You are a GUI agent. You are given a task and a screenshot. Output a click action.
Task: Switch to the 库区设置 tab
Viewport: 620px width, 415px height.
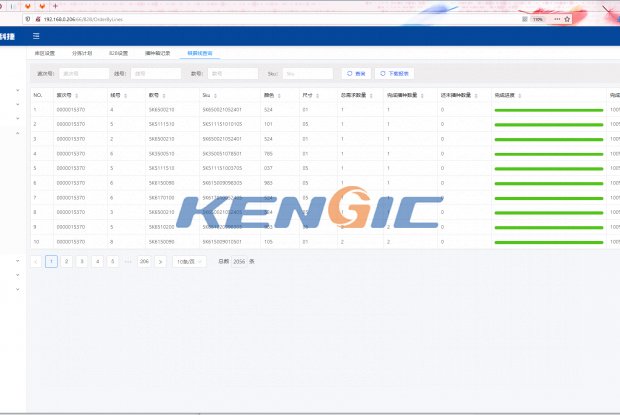(x=45, y=53)
